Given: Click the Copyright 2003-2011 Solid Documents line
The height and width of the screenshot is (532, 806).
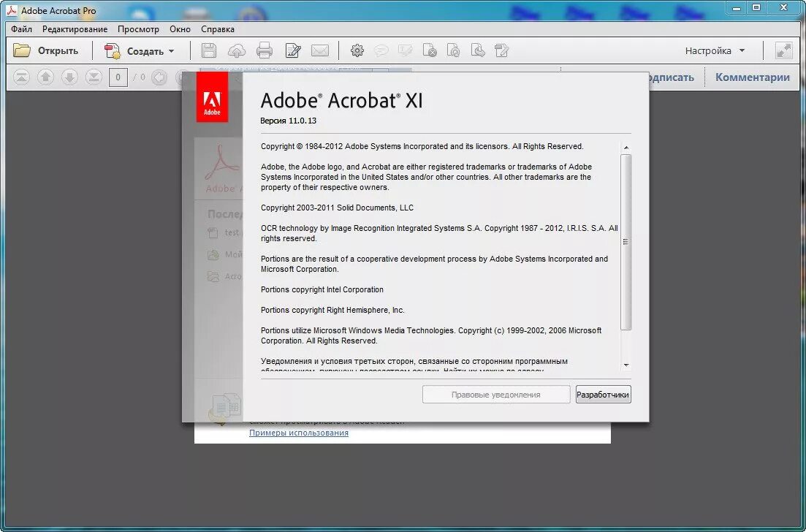Looking at the screenshot, I should (x=337, y=208).
